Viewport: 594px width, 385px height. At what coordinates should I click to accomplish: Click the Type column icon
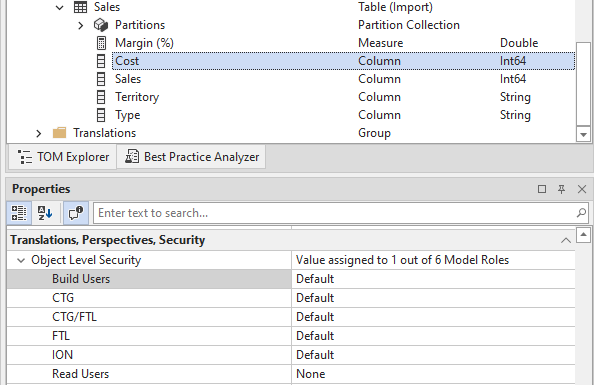point(101,115)
